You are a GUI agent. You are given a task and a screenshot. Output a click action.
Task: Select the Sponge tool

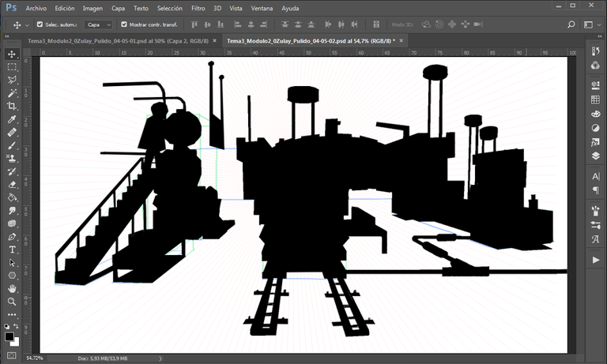click(12, 223)
